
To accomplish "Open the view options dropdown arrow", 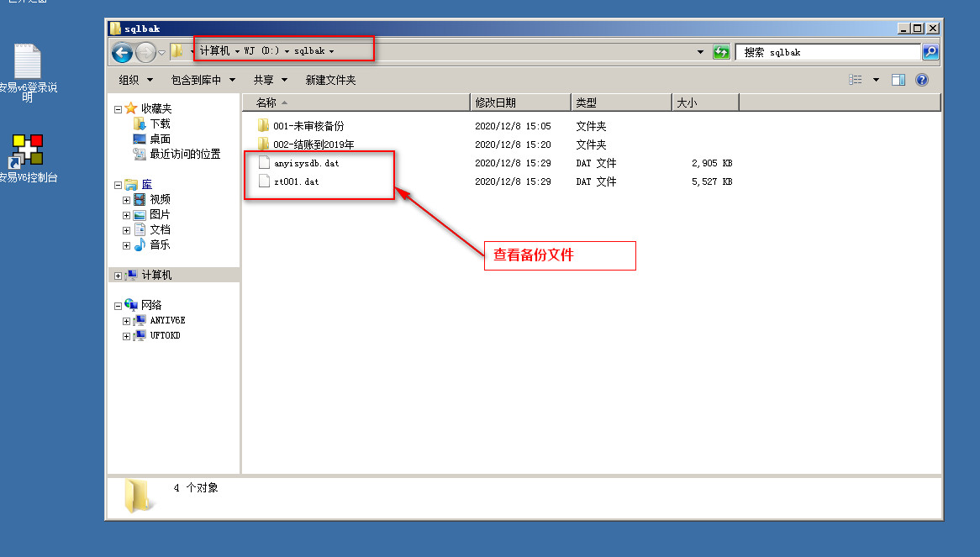I will tap(876, 80).
